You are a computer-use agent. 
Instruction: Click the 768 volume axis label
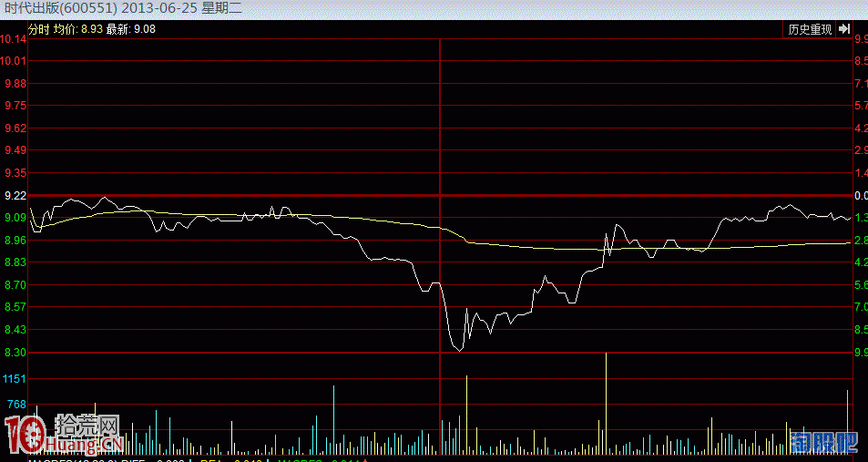(x=15, y=404)
